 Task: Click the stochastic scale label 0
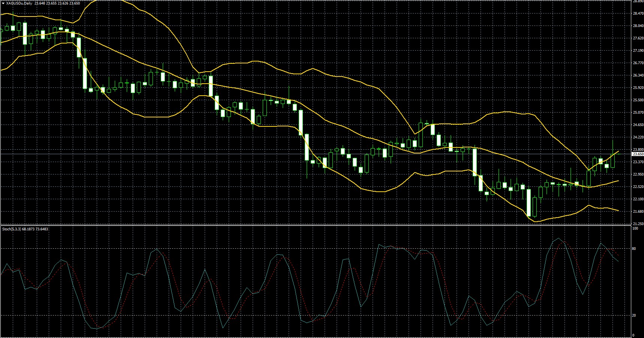click(634, 335)
